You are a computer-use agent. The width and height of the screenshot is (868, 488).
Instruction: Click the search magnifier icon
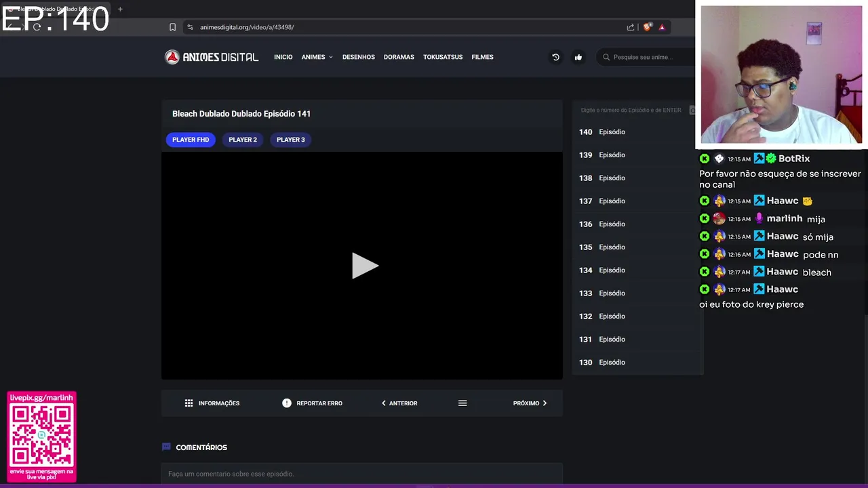[606, 57]
